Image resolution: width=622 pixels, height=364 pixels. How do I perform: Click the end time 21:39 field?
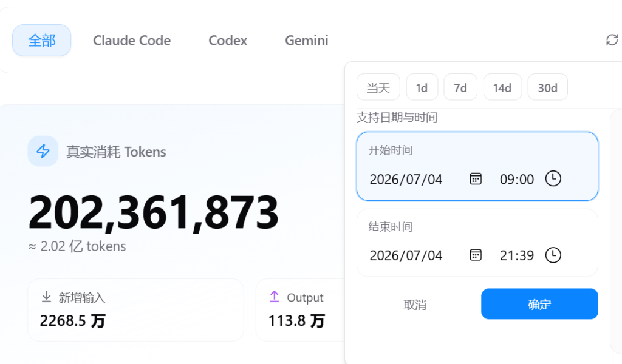[x=517, y=255]
